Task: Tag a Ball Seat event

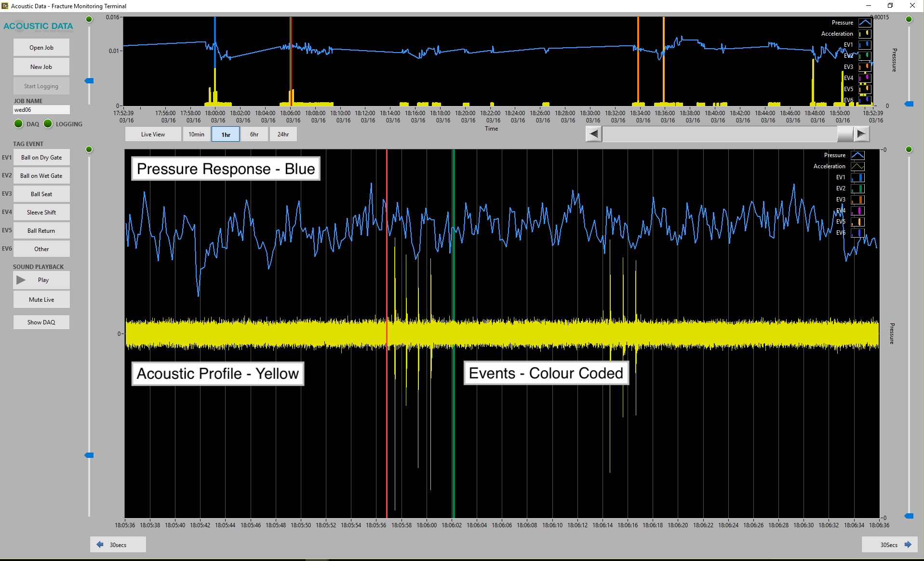Action: pos(41,194)
